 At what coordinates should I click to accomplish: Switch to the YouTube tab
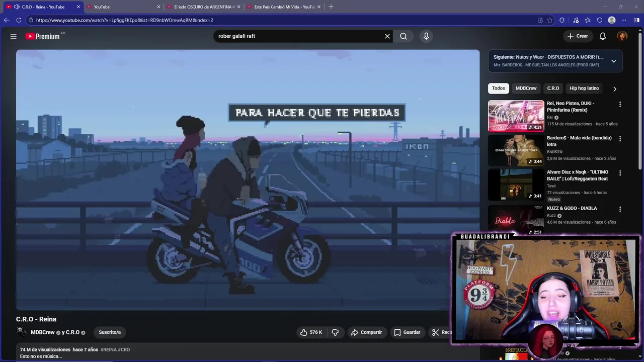click(123, 7)
